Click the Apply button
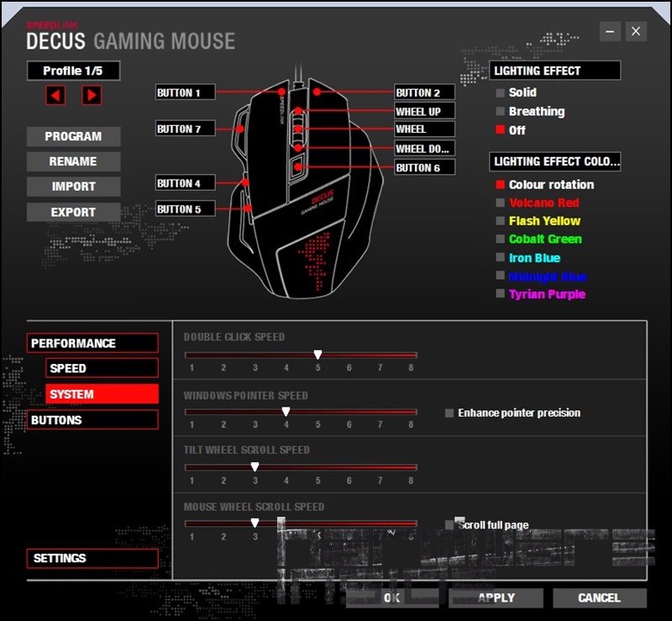Image resolution: width=672 pixels, height=621 pixels. [x=496, y=597]
